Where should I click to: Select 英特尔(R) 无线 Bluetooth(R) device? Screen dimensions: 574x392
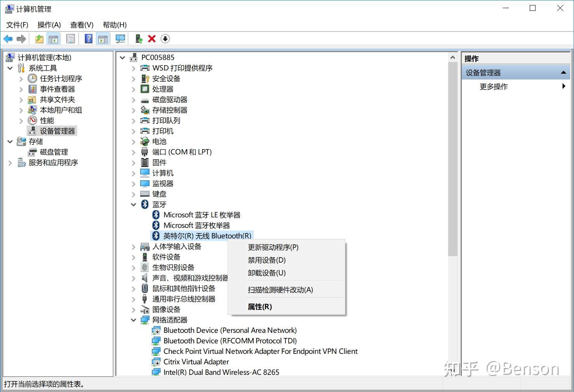coord(207,236)
